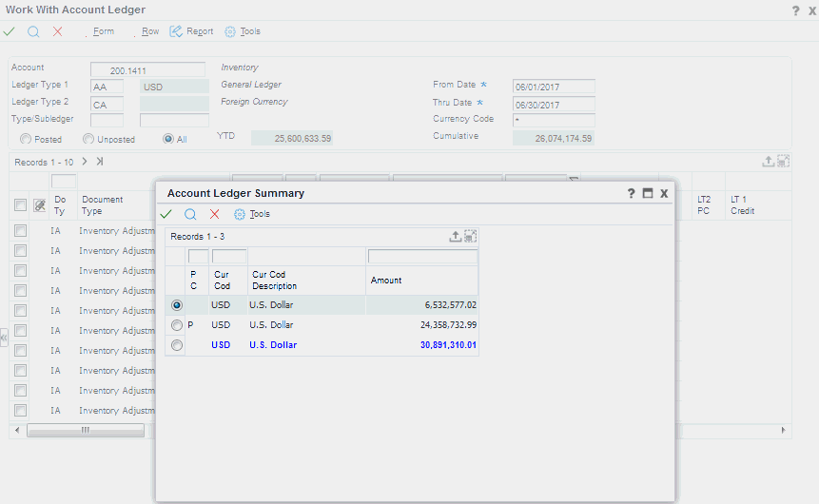Select the radio button for the 30,891,310.01 total row
Viewport: 819px width, 504px height.
[176, 345]
